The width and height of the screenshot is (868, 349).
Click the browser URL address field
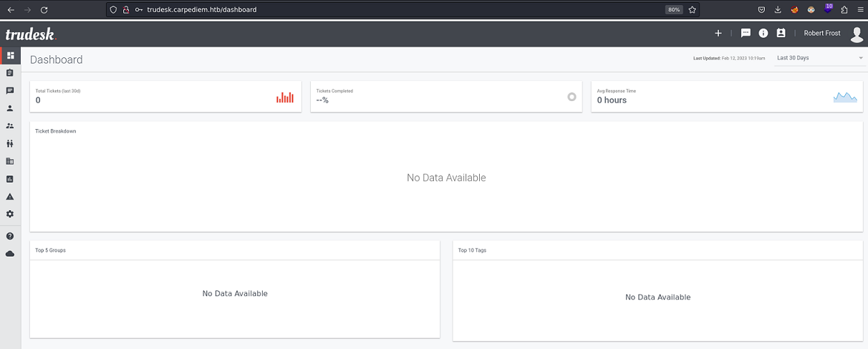point(394,10)
